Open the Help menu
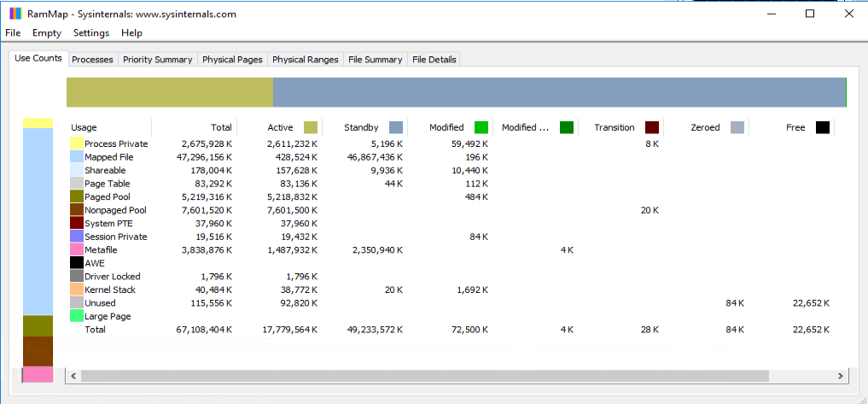868x404 pixels. (131, 32)
